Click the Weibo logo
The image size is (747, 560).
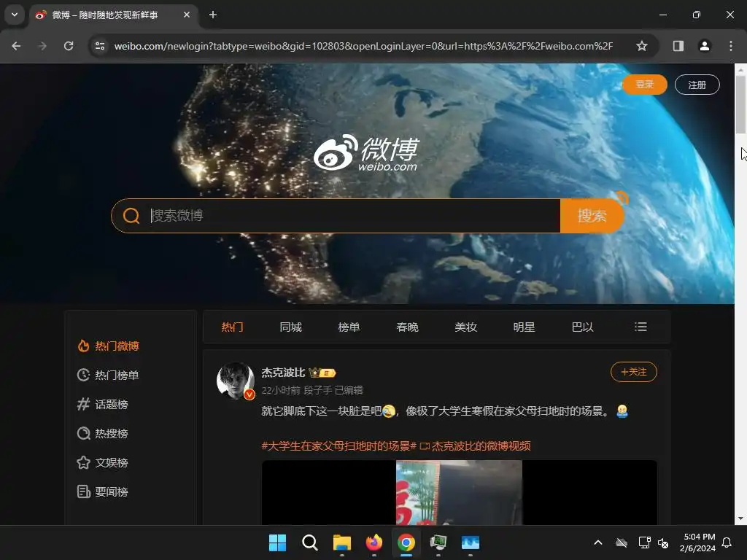[366, 153]
